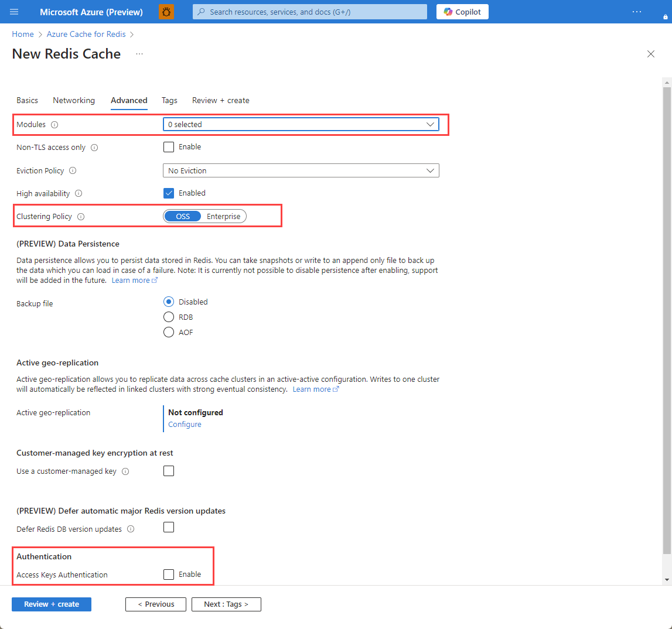Show info tooltip for High availability
The image size is (672, 629).
[79, 193]
